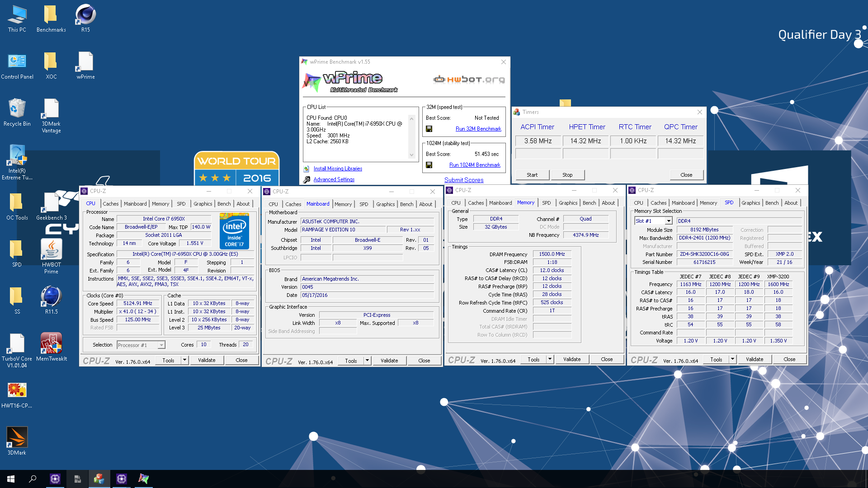Switch to first CPU-Z taskbar icon
868x488 pixels.
pyautogui.click(x=55, y=479)
